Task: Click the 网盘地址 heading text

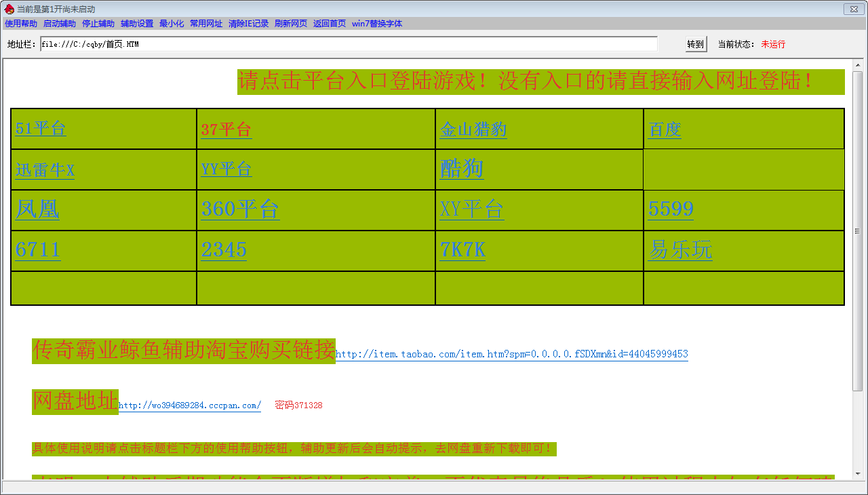Action: click(75, 401)
